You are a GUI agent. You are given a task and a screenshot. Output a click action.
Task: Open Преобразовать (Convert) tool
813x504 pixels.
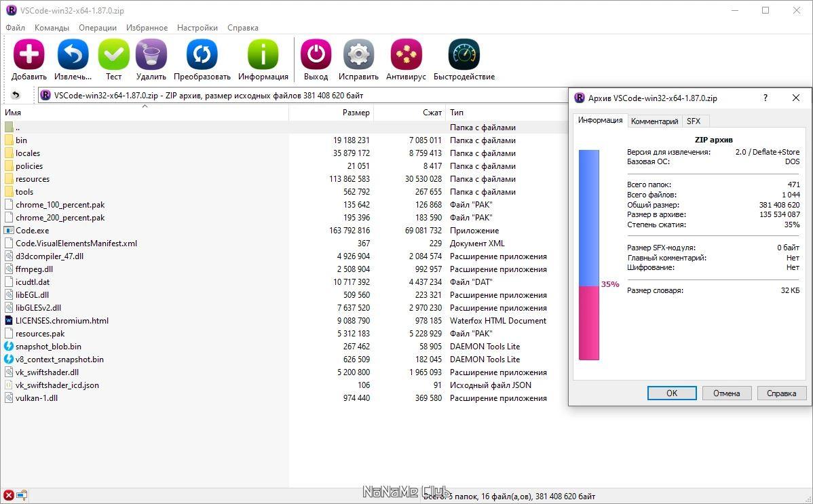[x=202, y=55]
